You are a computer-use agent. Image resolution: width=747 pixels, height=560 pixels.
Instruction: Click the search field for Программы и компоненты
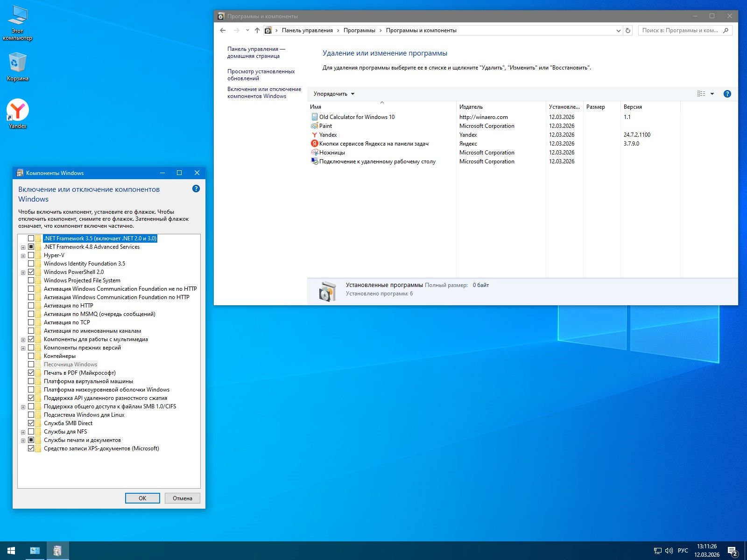(680, 30)
